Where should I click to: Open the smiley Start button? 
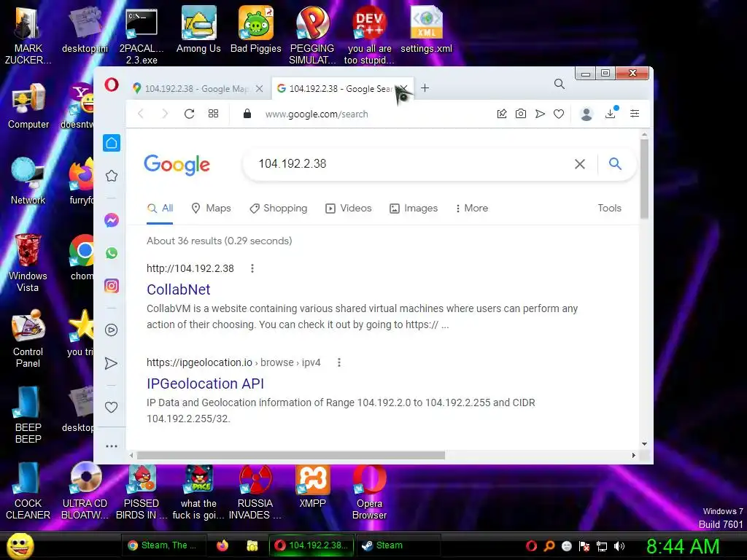[x=20, y=546]
